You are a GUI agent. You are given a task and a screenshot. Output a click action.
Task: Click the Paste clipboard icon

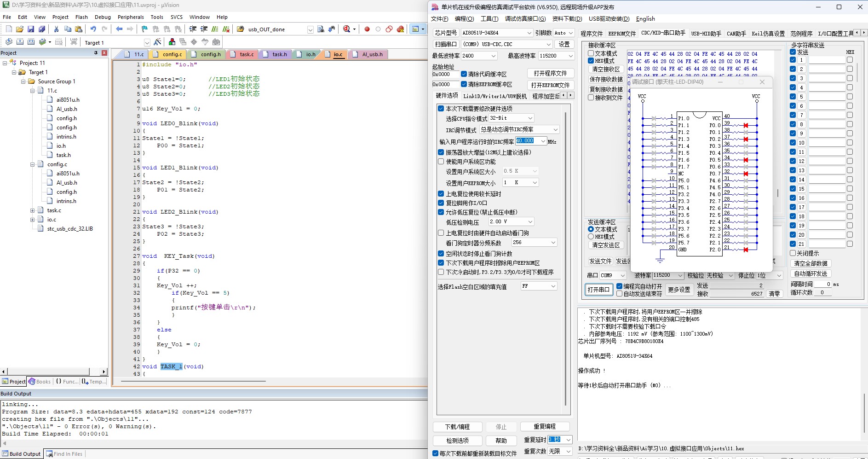pos(79,29)
